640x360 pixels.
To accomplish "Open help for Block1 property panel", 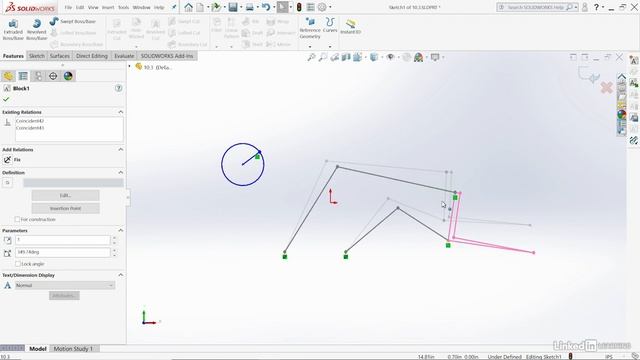I will (118, 88).
